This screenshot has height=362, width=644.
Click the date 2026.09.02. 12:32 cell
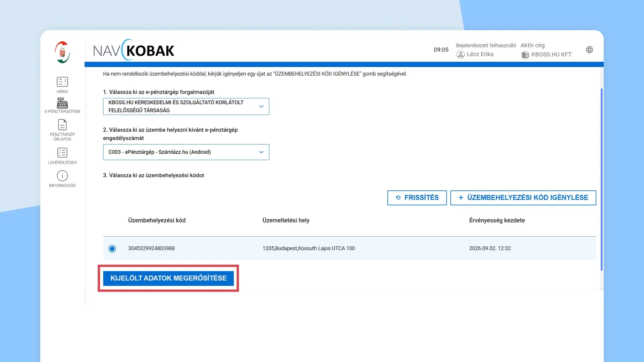(x=490, y=248)
